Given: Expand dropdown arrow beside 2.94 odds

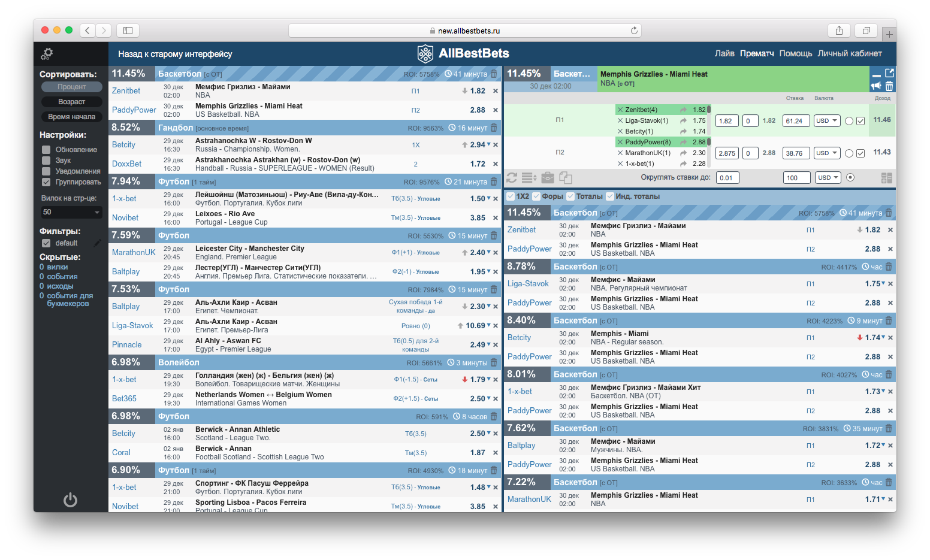Looking at the screenshot, I should [x=489, y=144].
